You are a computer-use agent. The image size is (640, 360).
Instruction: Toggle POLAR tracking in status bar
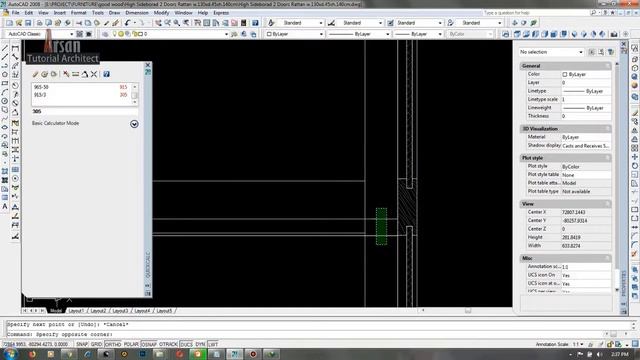click(131, 344)
